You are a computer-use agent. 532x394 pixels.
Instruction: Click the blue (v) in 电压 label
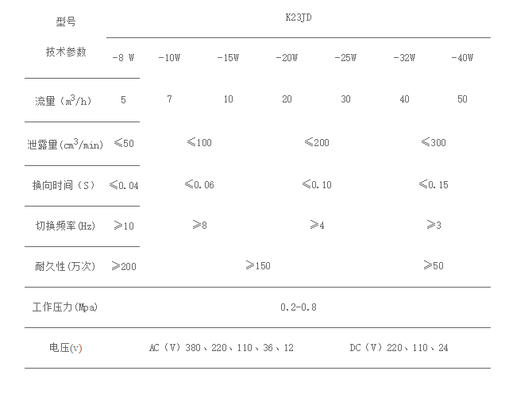(76, 348)
